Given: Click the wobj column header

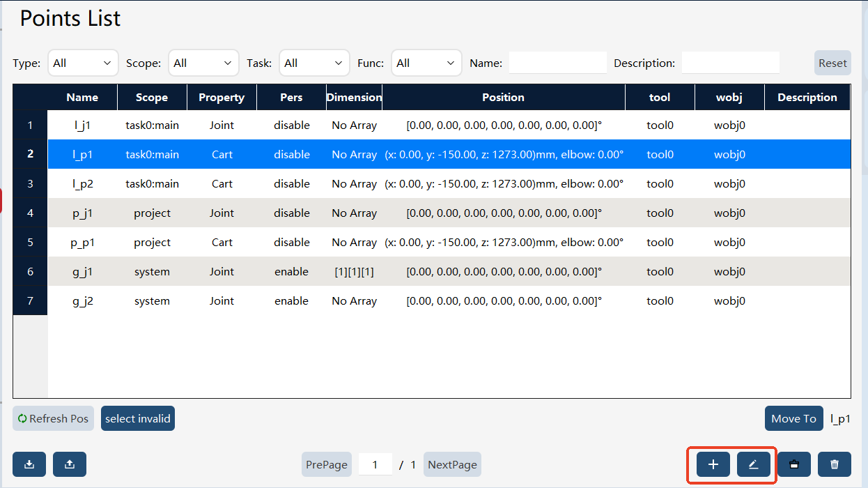Looking at the screenshot, I should coord(729,98).
